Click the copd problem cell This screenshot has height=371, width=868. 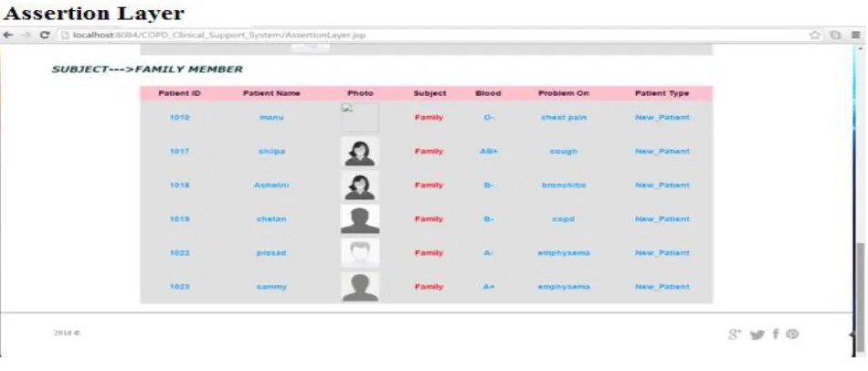coord(564,218)
